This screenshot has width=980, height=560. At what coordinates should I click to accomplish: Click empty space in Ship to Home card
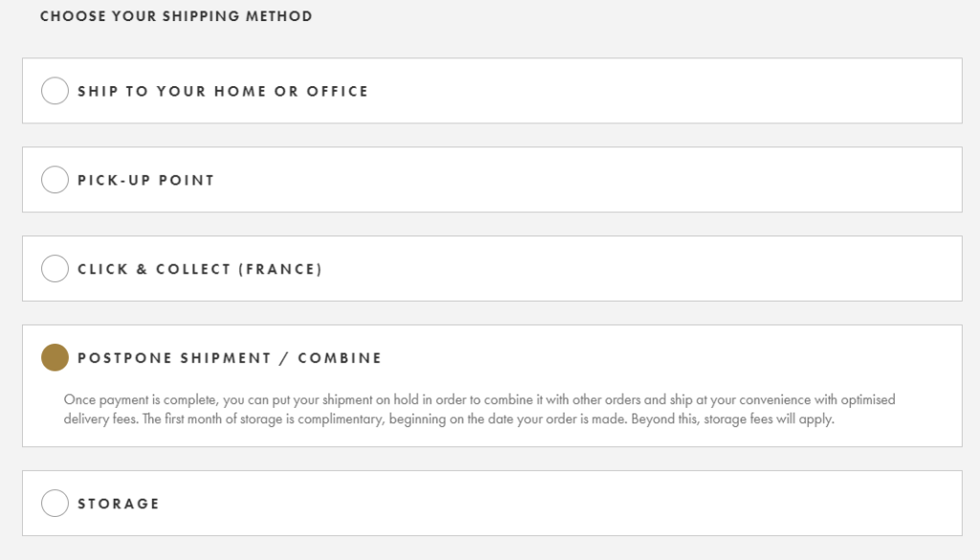pyautogui.click(x=670, y=91)
